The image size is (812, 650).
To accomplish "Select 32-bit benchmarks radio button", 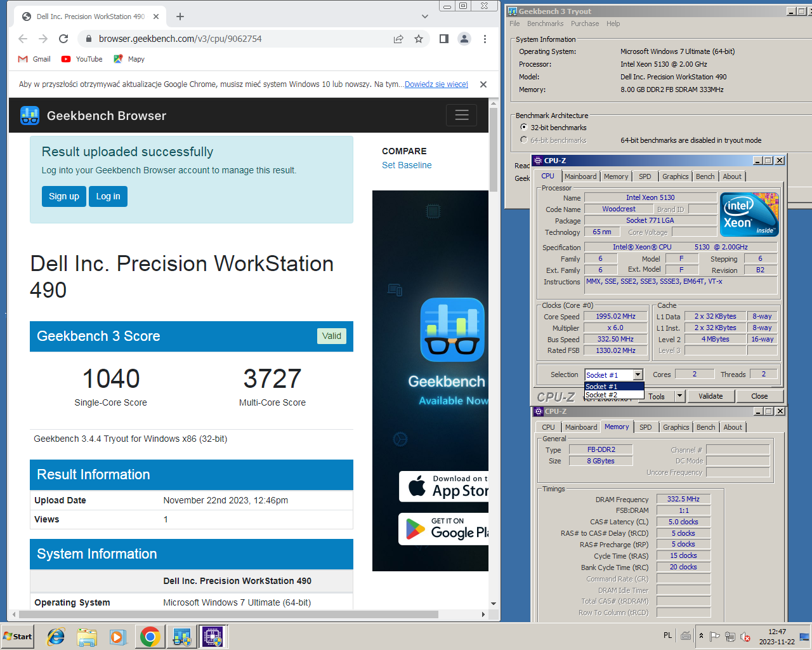I will pos(524,127).
